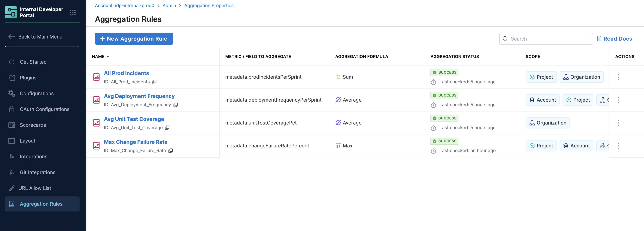Viewport: 644px width, 231px height.
Task: Click the New Aggregation Rule button
Action: tap(134, 38)
